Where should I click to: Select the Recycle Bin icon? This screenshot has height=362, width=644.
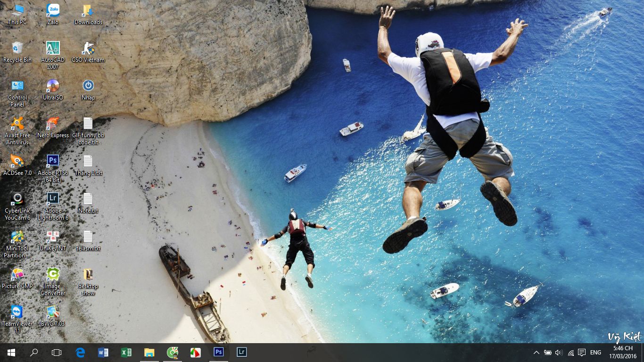[17, 52]
